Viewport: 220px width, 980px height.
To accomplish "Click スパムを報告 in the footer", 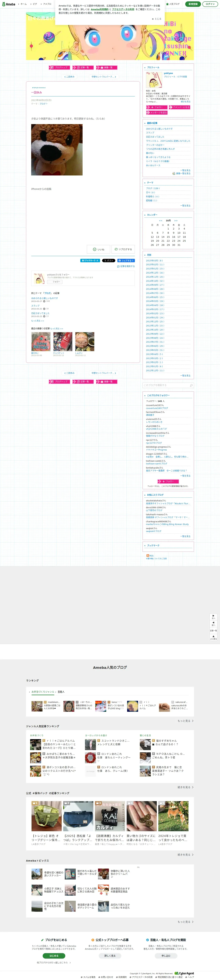I will (x=88, y=977).
